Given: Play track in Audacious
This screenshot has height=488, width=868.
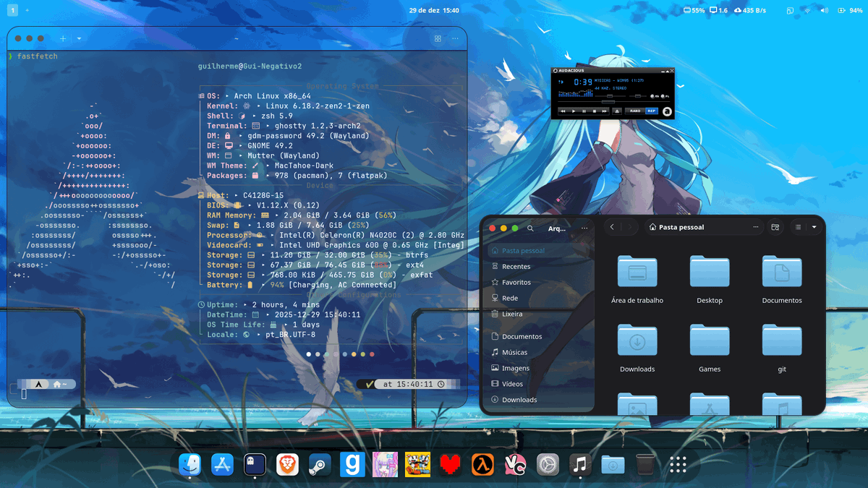Looking at the screenshot, I should (574, 111).
